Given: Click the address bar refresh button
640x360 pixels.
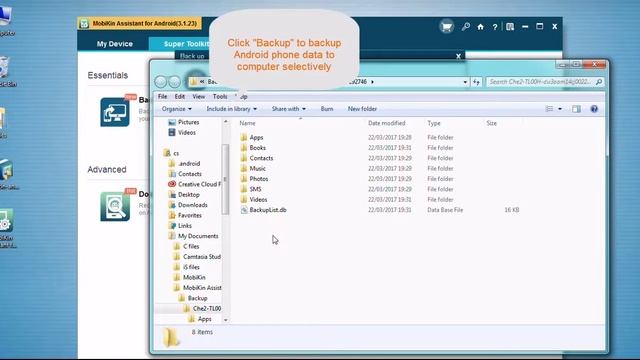Looking at the screenshot, I should [476, 82].
